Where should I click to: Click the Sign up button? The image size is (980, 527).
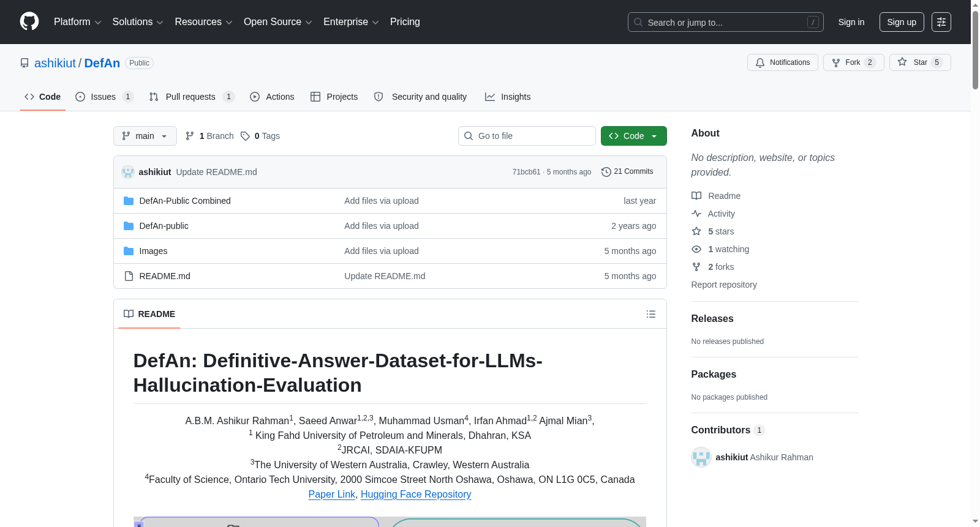(902, 22)
